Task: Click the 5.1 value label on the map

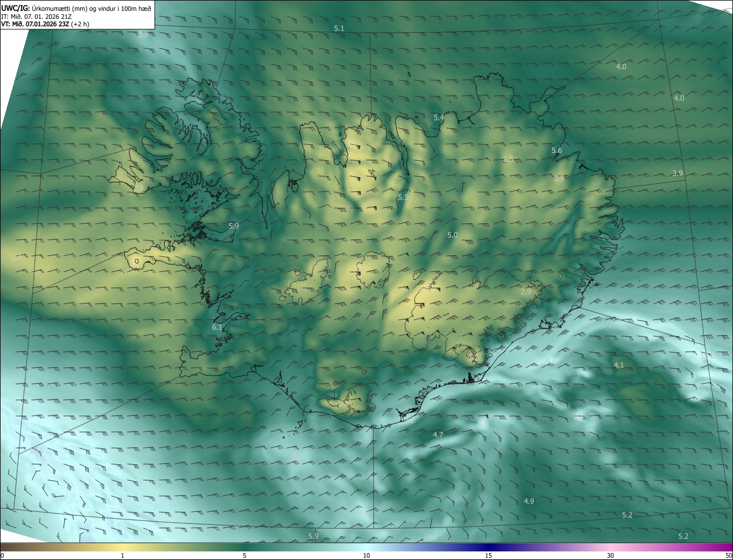Action: pos(339,28)
